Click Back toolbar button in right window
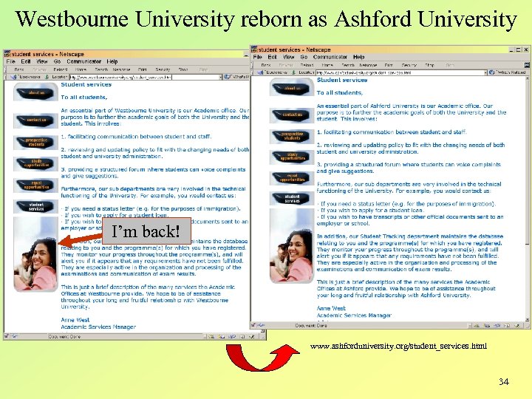 tap(266, 65)
